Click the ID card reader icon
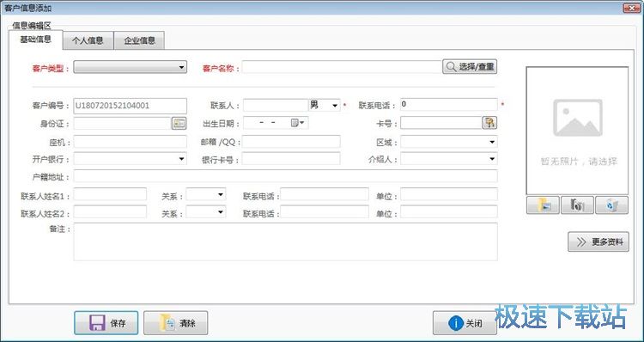This screenshot has height=342, width=644. 179,123
